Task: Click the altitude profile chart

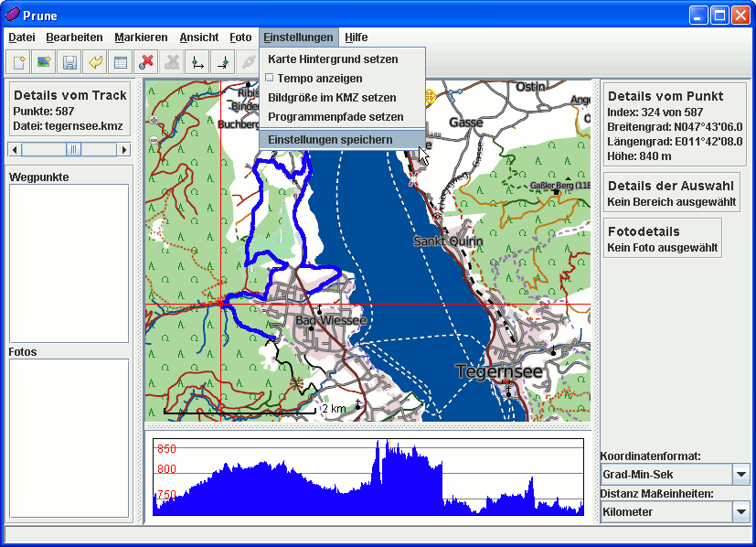Action: coord(367,477)
